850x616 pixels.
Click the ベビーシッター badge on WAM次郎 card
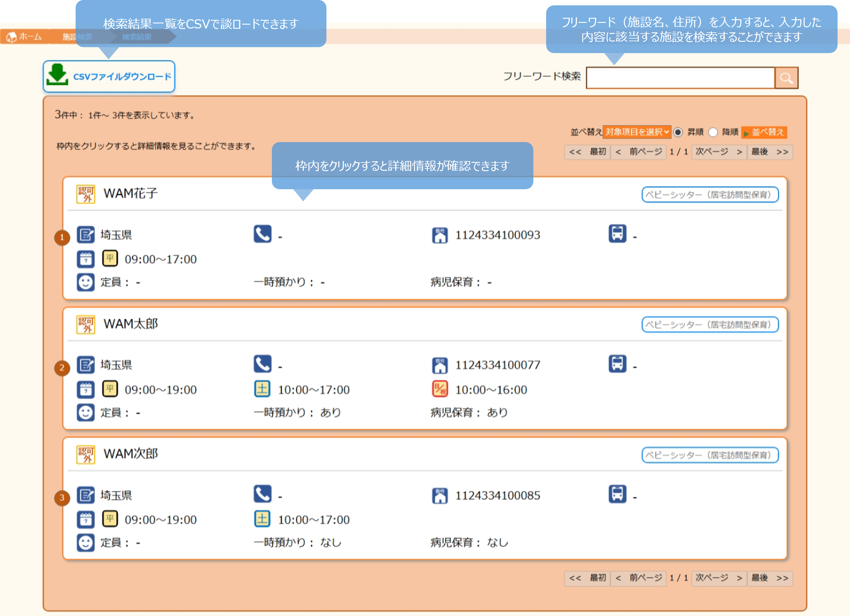(710, 455)
